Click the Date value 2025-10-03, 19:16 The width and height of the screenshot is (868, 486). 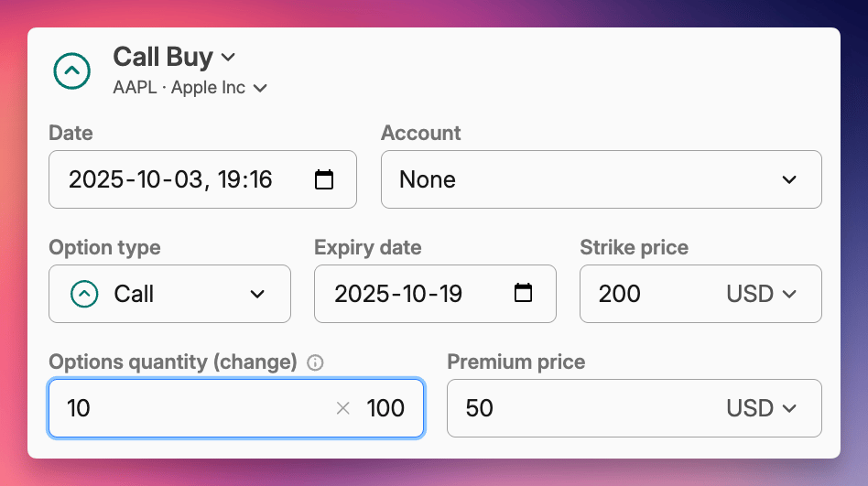click(170, 179)
